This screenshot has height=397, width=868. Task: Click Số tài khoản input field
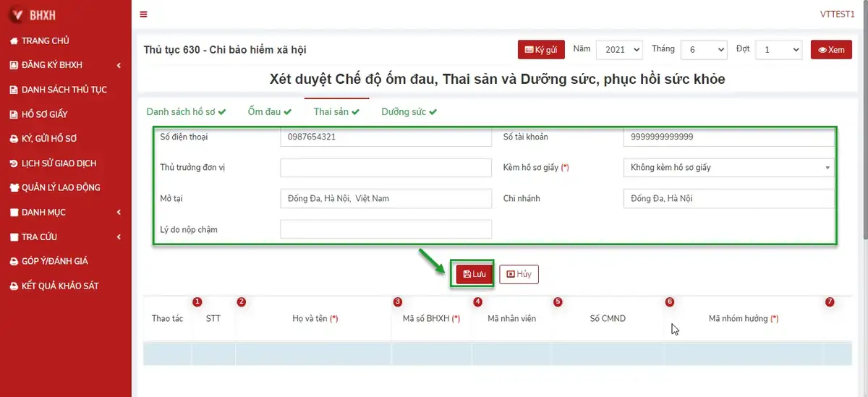[x=728, y=137]
